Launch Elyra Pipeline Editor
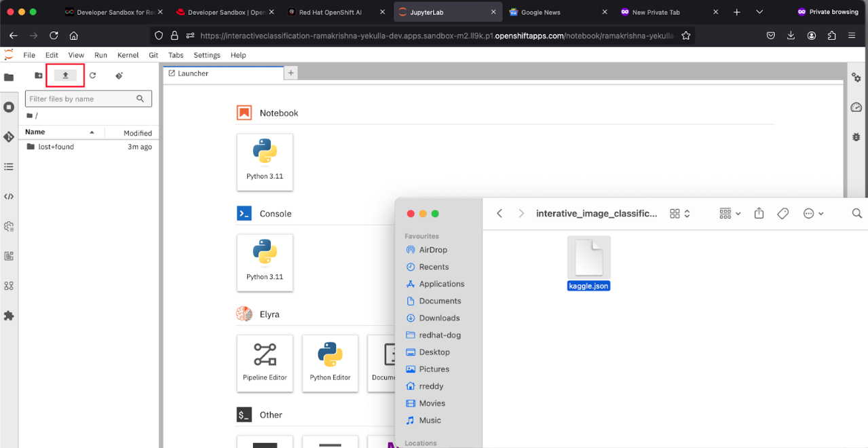868x448 pixels. [265, 362]
